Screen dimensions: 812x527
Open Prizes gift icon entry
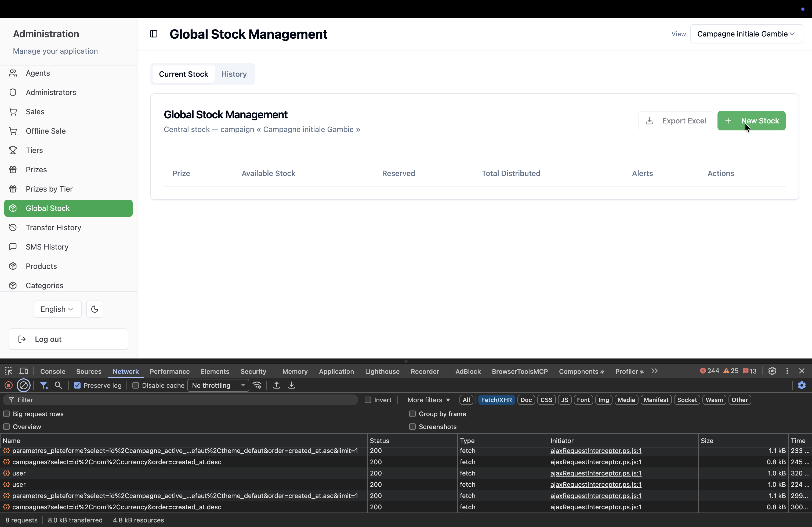click(x=68, y=170)
